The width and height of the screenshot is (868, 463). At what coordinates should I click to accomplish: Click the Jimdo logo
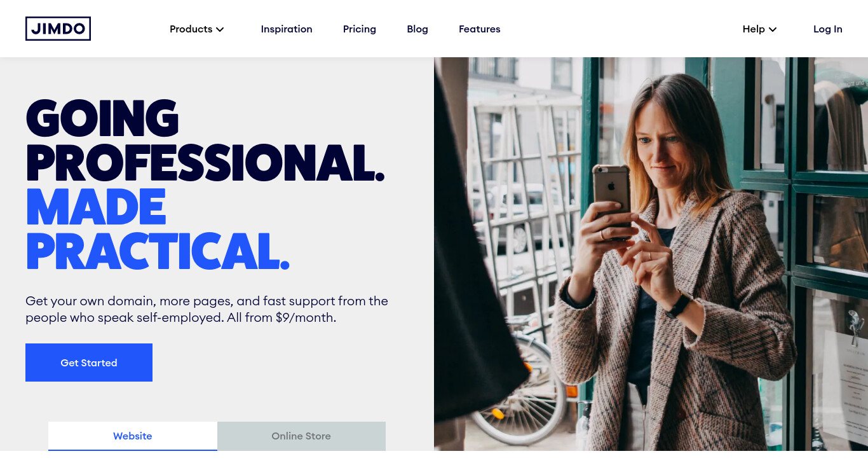[58, 29]
